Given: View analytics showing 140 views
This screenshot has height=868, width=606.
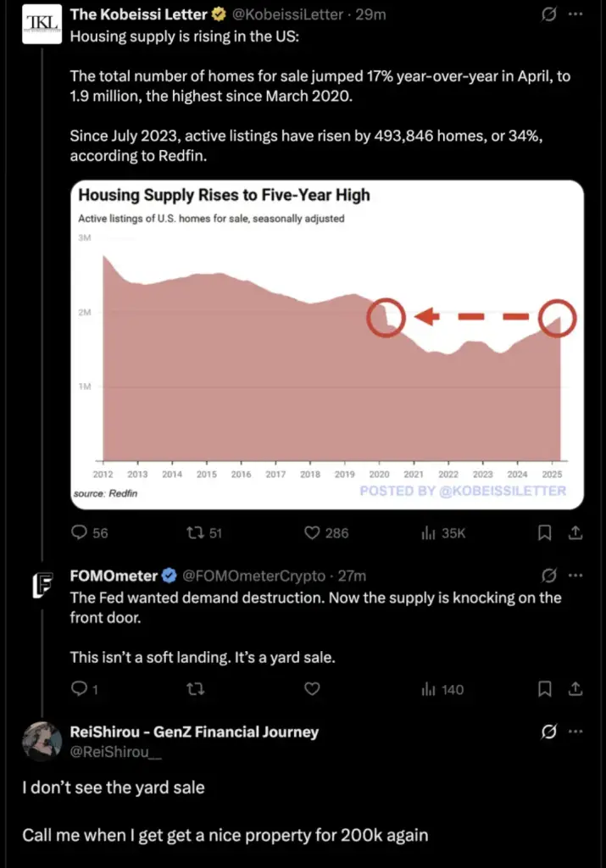Looking at the screenshot, I should pyautogui.click(x=442, y=689).
